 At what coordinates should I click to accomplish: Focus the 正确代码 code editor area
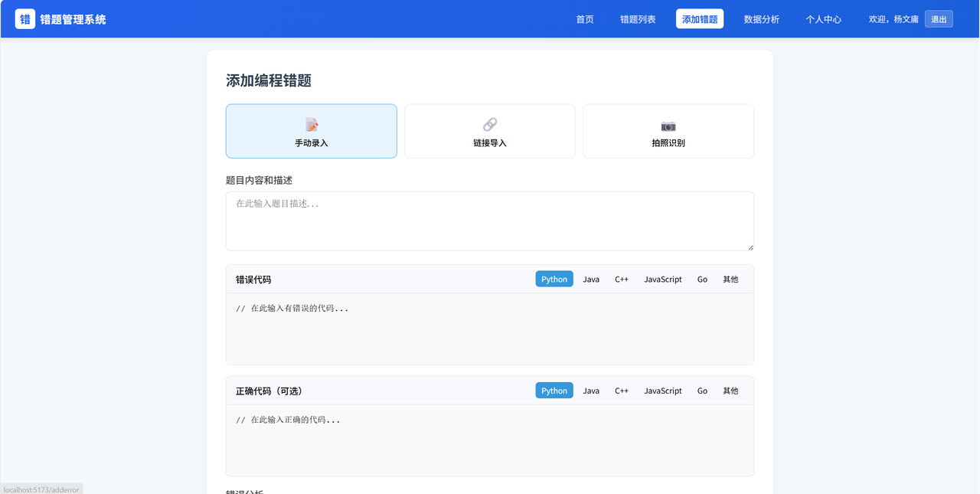490,440
